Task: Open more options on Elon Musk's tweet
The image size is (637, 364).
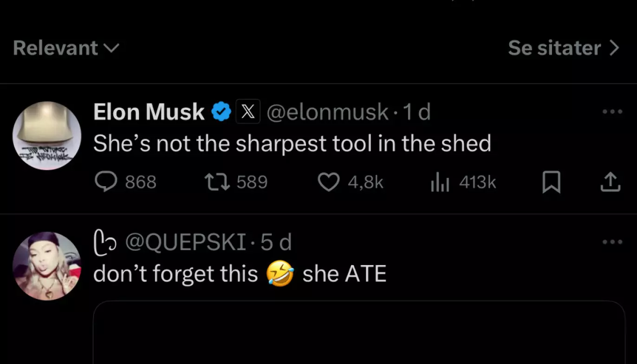Action: 612,112
